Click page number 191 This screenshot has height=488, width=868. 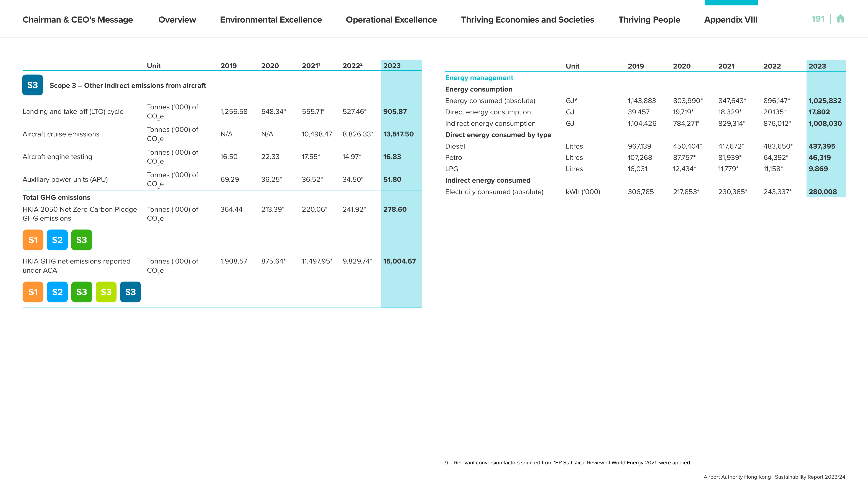(x=818, y=19)
